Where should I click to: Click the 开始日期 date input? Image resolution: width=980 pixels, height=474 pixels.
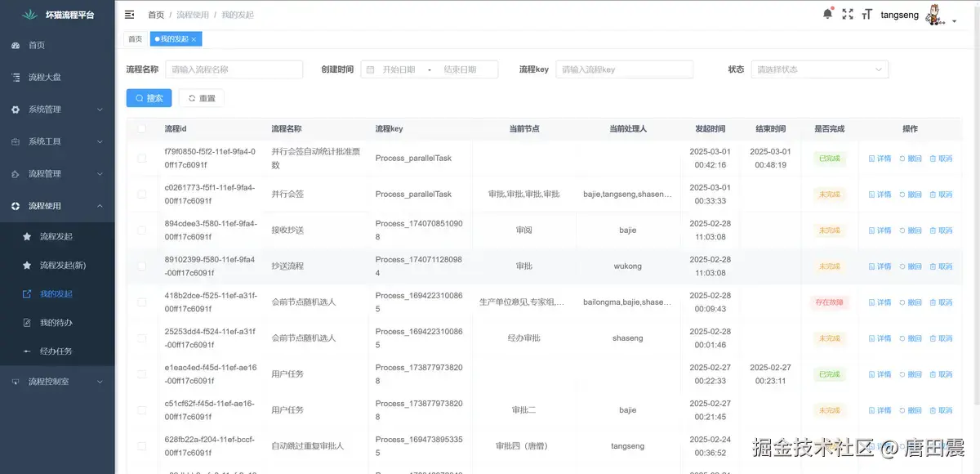[x=399, y=69]
